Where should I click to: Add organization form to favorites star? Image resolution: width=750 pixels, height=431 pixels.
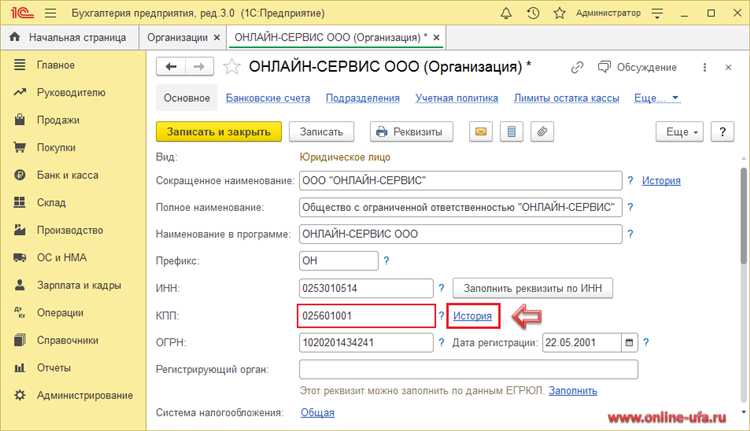click(232, 66)
